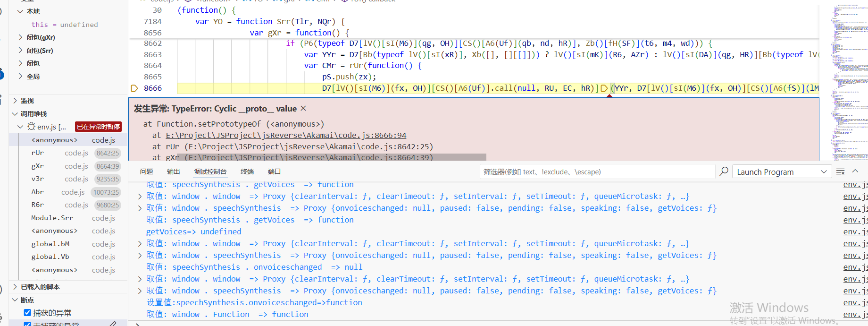Viewport: 868px width, 326px height.
Task: Expand the 闭包 scope without a name
Action: [20, 63]
